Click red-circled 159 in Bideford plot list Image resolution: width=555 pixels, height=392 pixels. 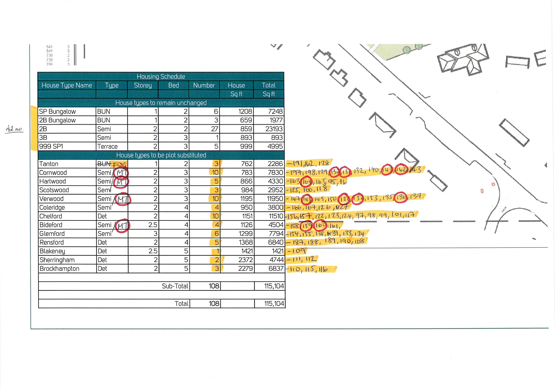click(x=307, y=226)
